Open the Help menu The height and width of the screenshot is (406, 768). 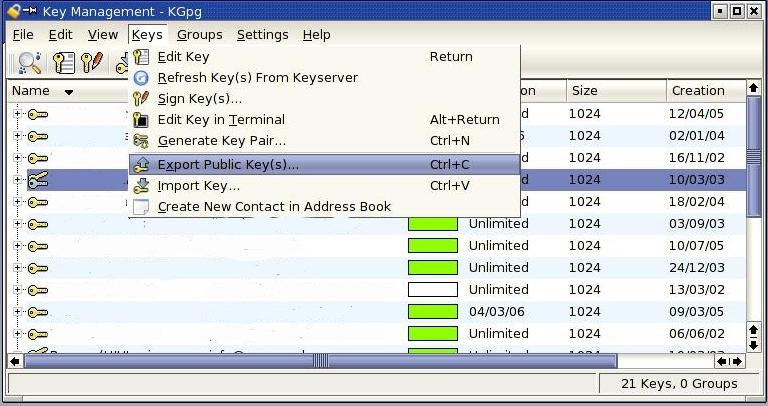click(316, 35)
